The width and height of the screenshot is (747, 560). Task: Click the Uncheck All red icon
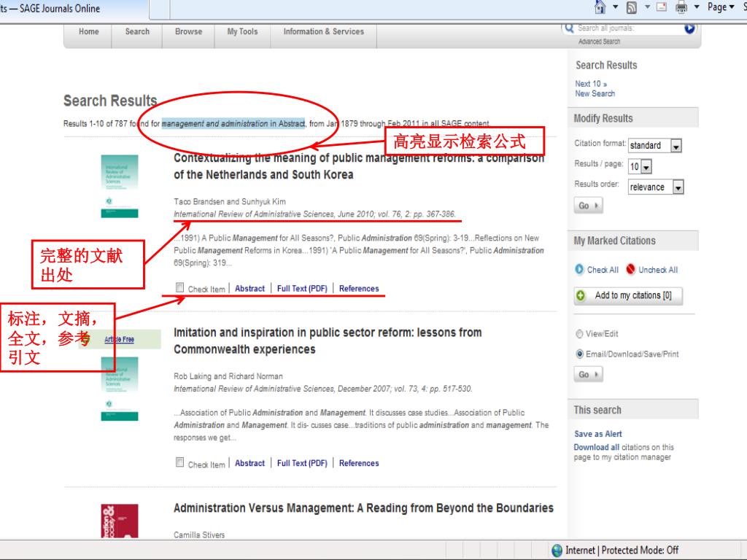point(631,270)
